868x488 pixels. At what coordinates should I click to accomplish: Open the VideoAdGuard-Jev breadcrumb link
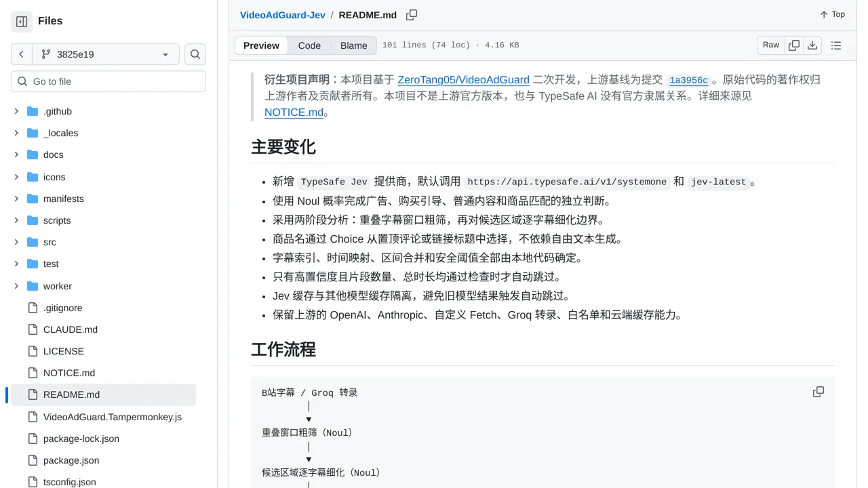tap(283, 15)
